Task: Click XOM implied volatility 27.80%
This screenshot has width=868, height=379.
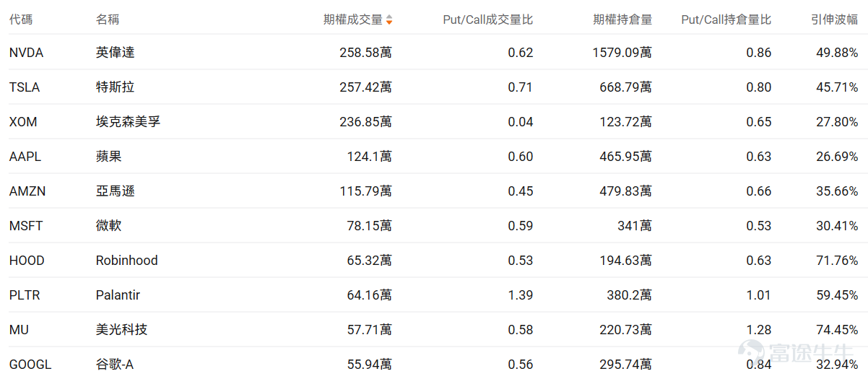Action: coord(837,122)
